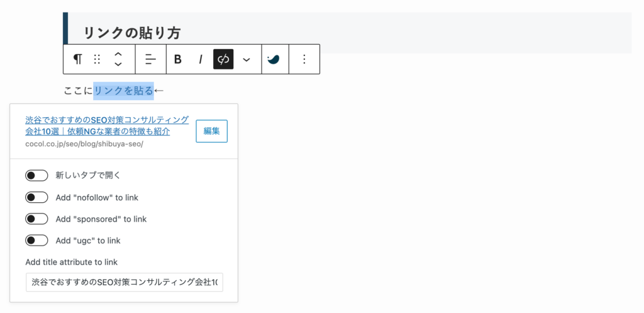Click the highlighted リンクを貼る linked text
Viewport: 644px width, 313px height.
click(x=124, y=91)
